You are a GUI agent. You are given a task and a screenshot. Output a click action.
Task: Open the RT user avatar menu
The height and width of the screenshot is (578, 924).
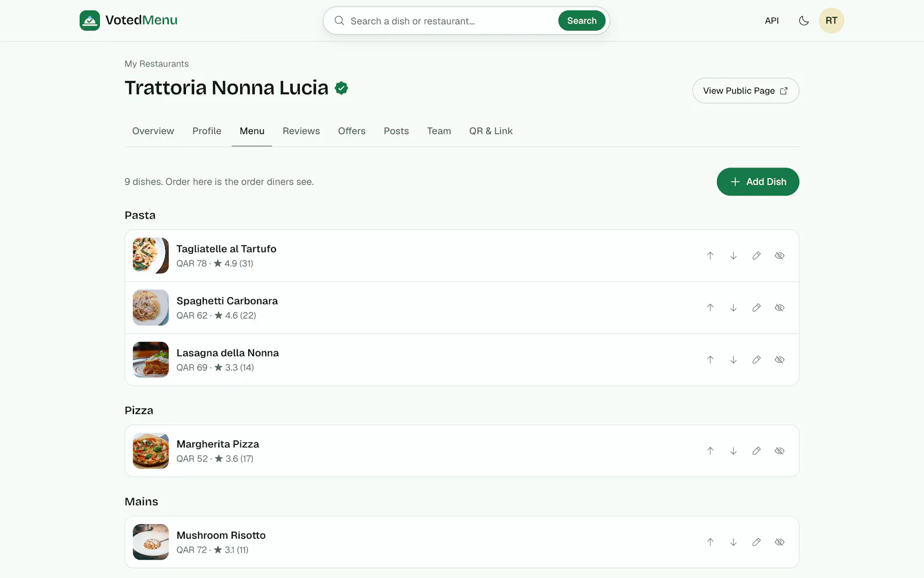[x=831, y=21]
